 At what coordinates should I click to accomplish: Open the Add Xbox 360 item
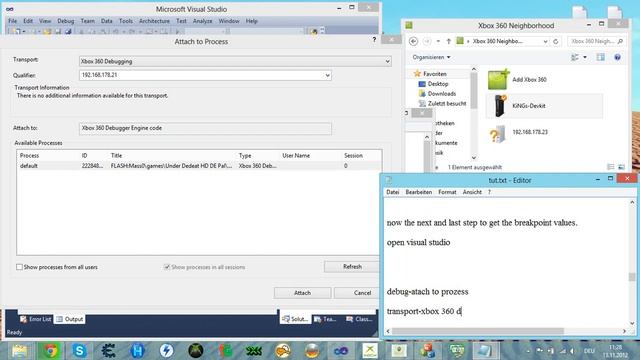point(518,80)
